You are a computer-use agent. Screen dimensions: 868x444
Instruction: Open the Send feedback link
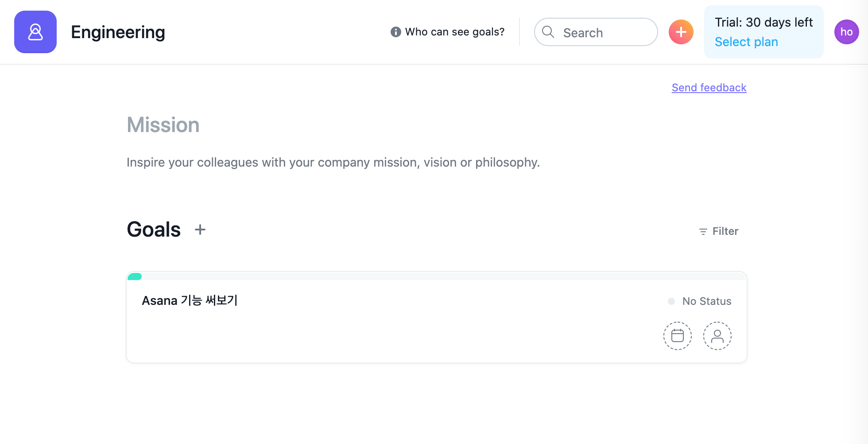pyautogui.click(x=709, y=88)
